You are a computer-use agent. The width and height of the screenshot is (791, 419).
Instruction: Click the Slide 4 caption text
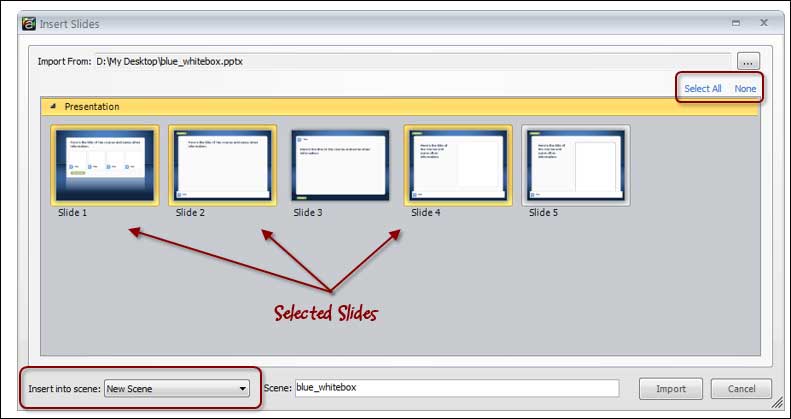[426, 213]
